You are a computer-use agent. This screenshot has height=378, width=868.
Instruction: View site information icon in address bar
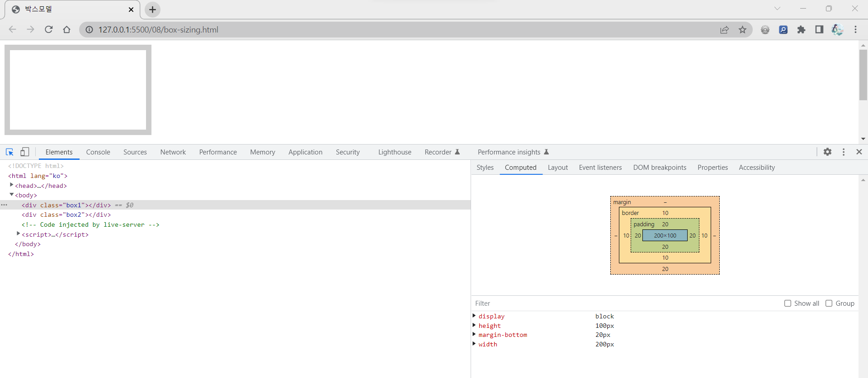click(90, 29)
